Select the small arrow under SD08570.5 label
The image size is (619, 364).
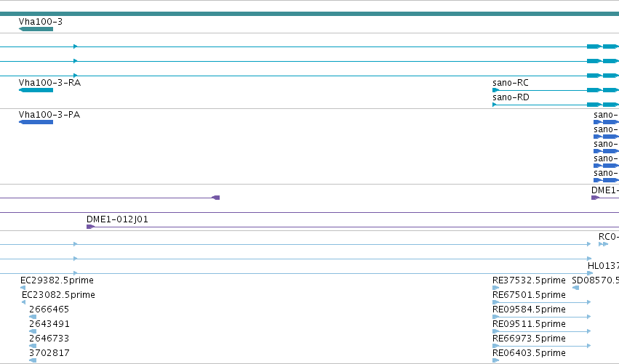(575, 288)
